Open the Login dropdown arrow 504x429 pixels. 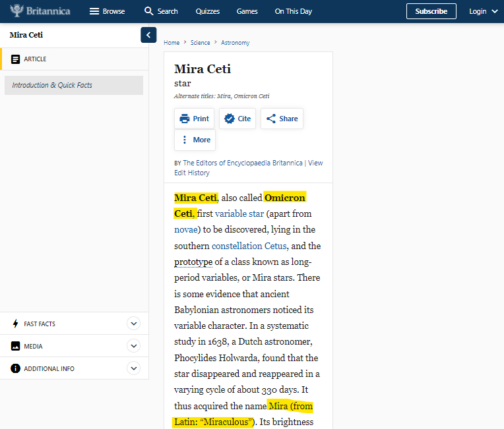(x=495, y=12)
